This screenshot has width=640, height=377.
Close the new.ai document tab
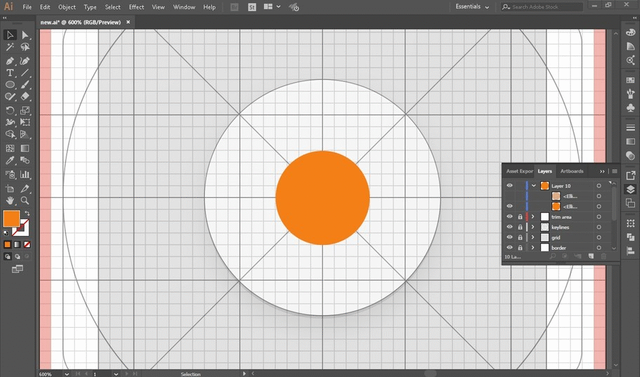128,22
